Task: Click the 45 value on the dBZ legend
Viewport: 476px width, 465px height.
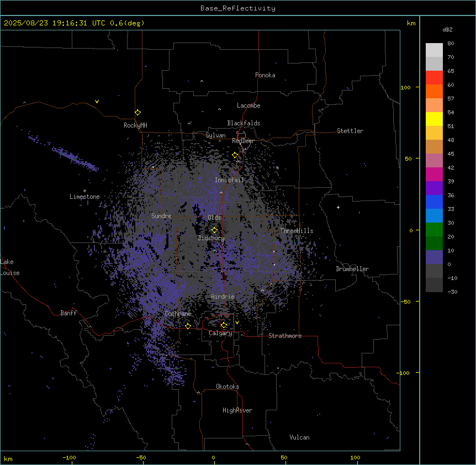Action: (451, 154)
